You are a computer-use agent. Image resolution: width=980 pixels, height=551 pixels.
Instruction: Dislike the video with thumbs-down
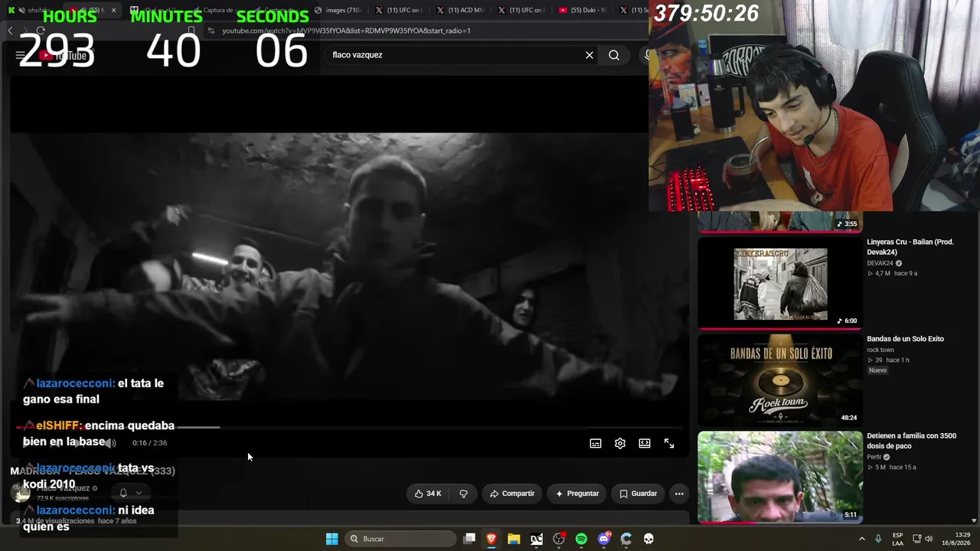click(463, 494)
